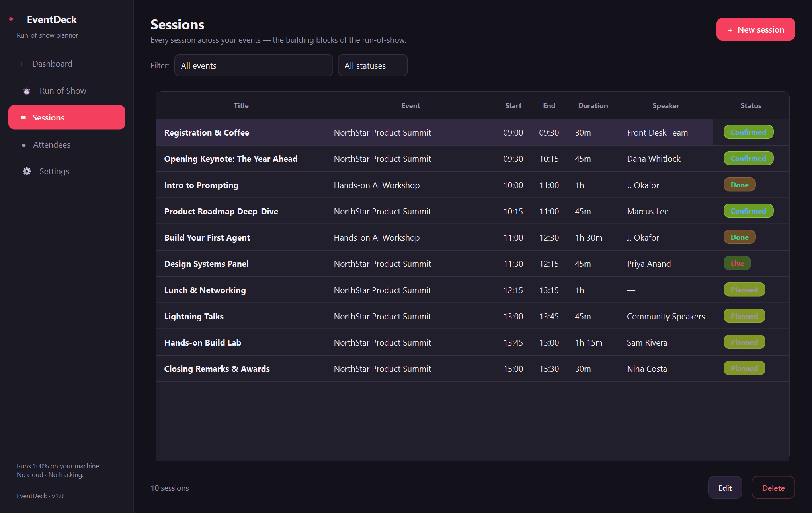This screenshot has width=812, height=513.
Task: Click the Attendees bullet icon
Action: tap(24, 145)
